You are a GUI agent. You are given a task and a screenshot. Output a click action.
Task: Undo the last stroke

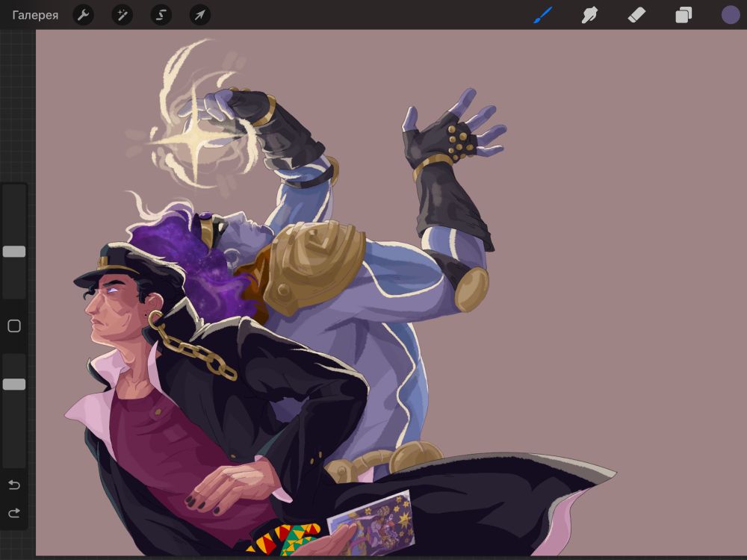pyautogui.click(x=14, y=485)
